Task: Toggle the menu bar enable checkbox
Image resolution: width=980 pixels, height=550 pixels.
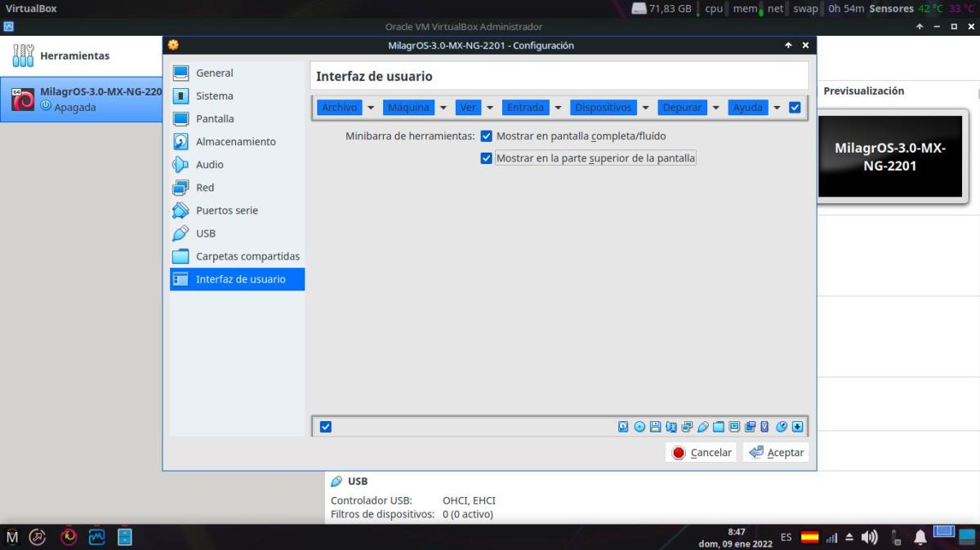Action: [795, 107]
